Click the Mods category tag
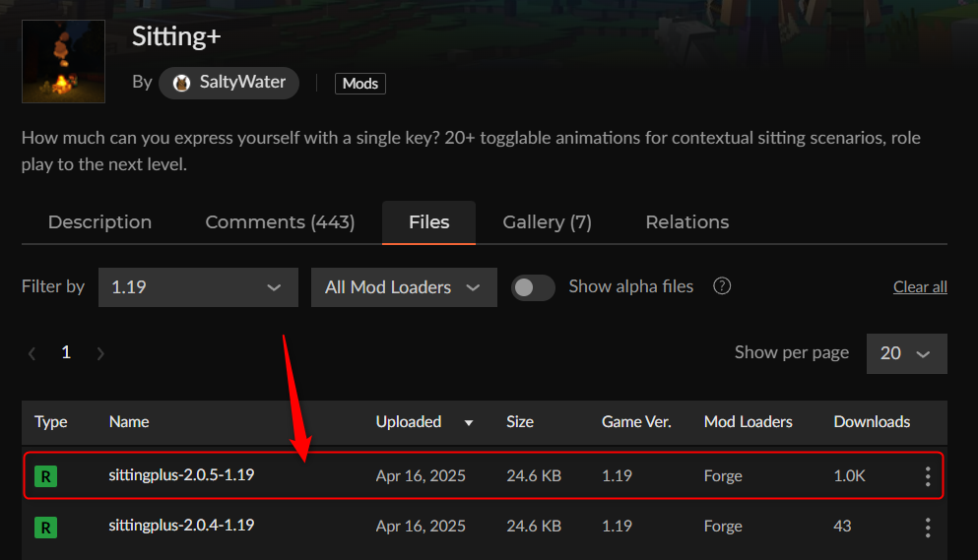The width and height of the screenshot is (978, 560). [360, 84]
